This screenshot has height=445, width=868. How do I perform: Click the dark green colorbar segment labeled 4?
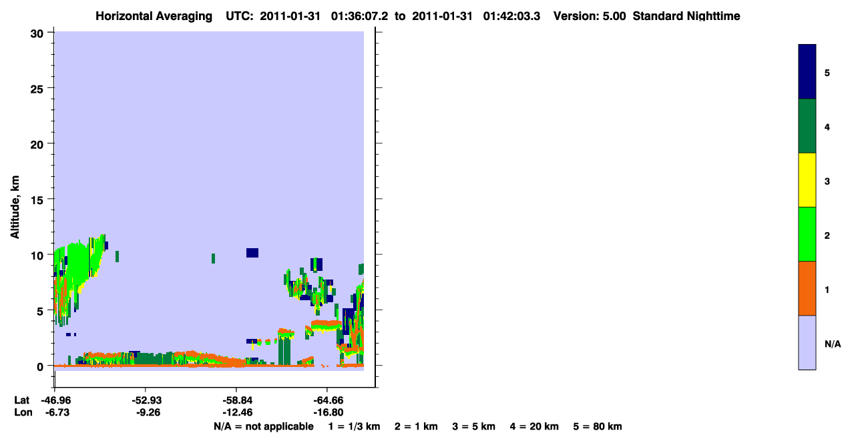click(807, 126)
